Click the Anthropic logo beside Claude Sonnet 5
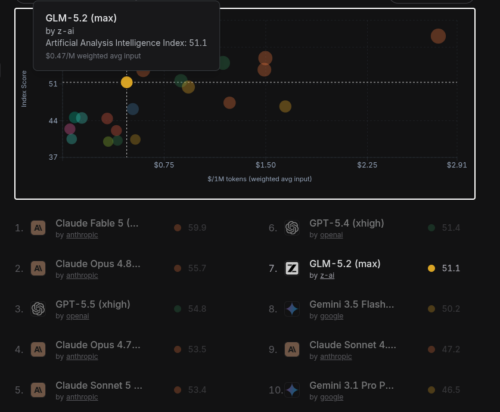500x412 pixels. click(38, 390)
